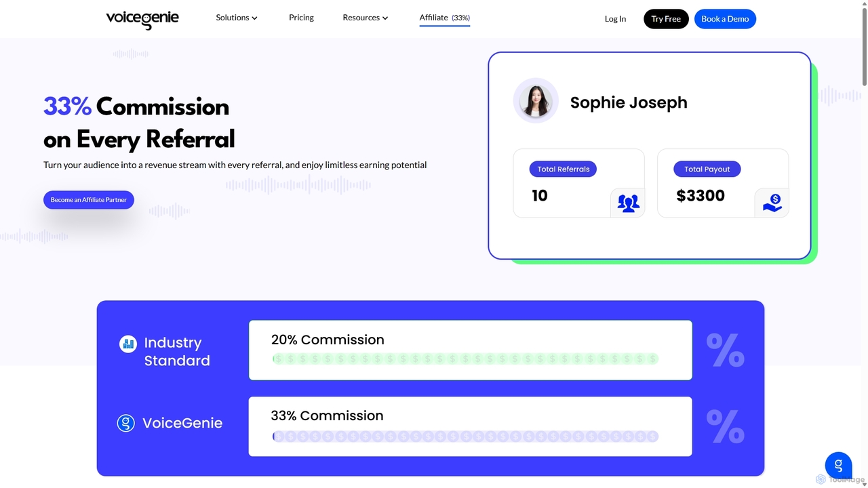868x488 pixels.
Task: Click Become an Affiliate Partner button
Action: click(x=89, y=200)
